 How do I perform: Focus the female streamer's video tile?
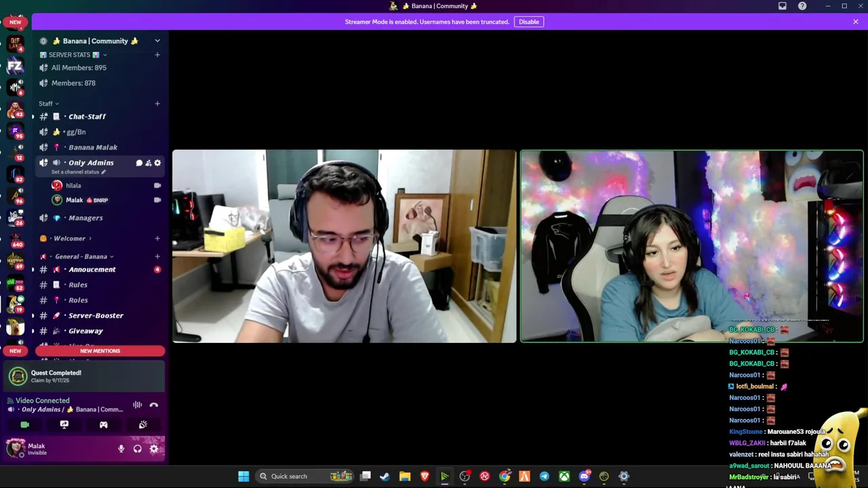[692, 247]
